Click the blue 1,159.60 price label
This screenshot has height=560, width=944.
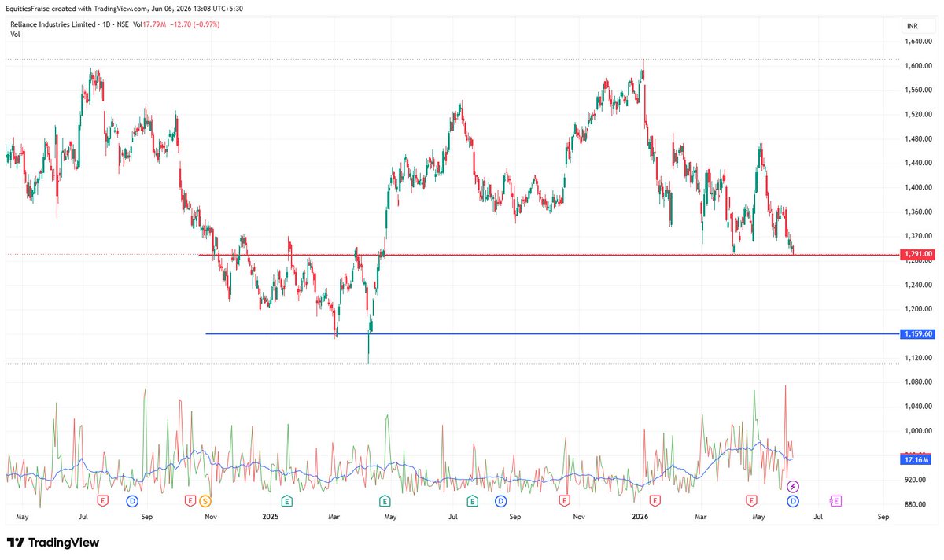[x=917, y=334]
